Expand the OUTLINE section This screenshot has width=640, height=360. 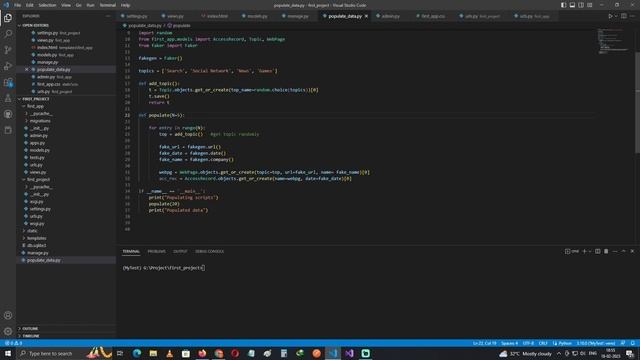[30, 329]
